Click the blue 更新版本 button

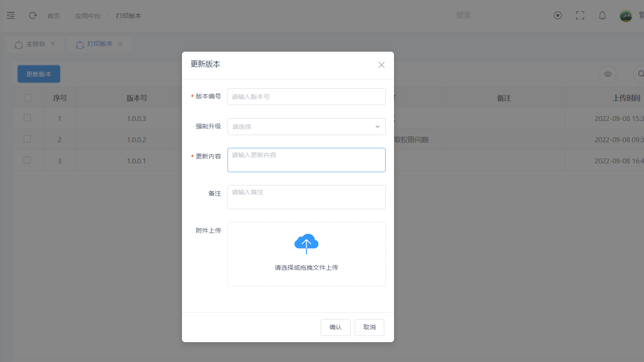tap(39, 74)
